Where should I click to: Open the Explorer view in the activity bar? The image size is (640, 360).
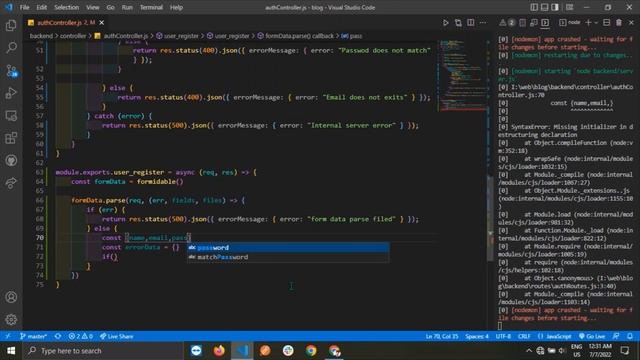pos(11,25)
